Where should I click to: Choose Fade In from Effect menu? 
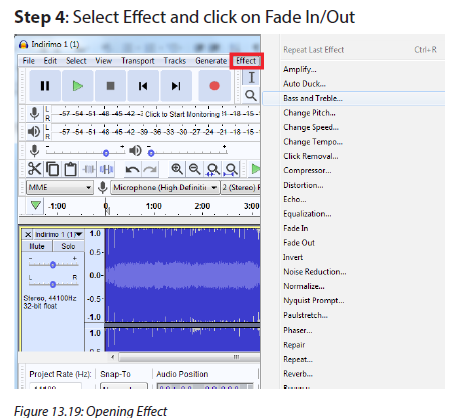click(x=296, y=228)
